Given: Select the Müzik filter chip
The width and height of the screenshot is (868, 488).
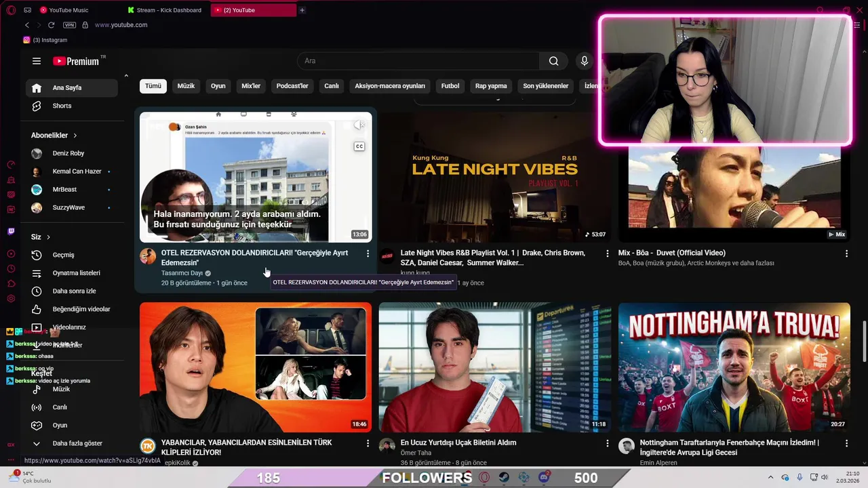Looking at the screenshot, I should click(x=186, y=86).
